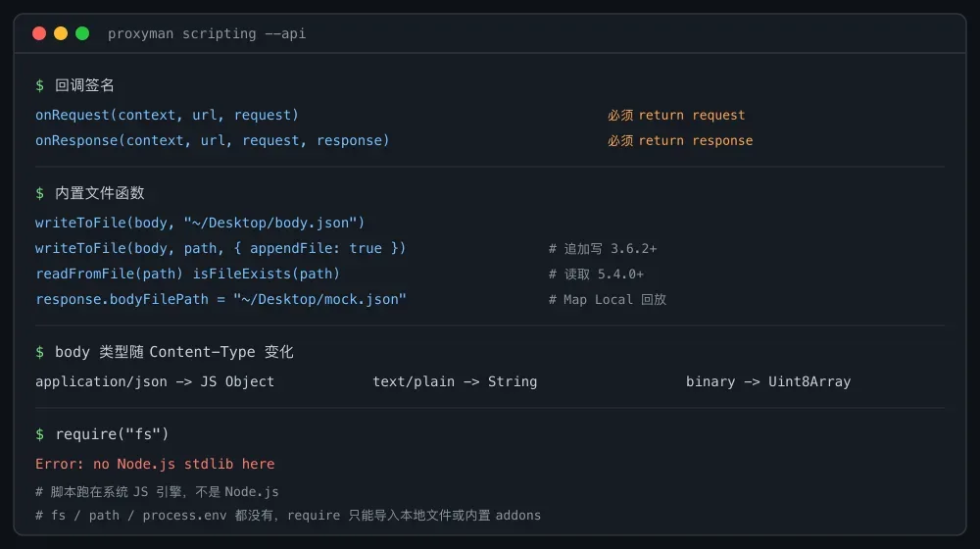Image resolution: width=980 pixels, height=549 pixels.
Task: Click the note '必须 return request'
Action: [676, 115]
